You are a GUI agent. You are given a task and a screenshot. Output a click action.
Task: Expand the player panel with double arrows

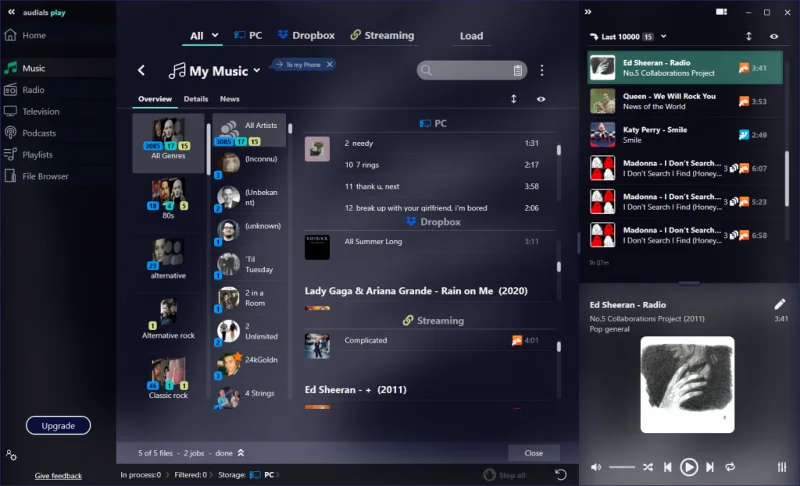pos(588,12)
